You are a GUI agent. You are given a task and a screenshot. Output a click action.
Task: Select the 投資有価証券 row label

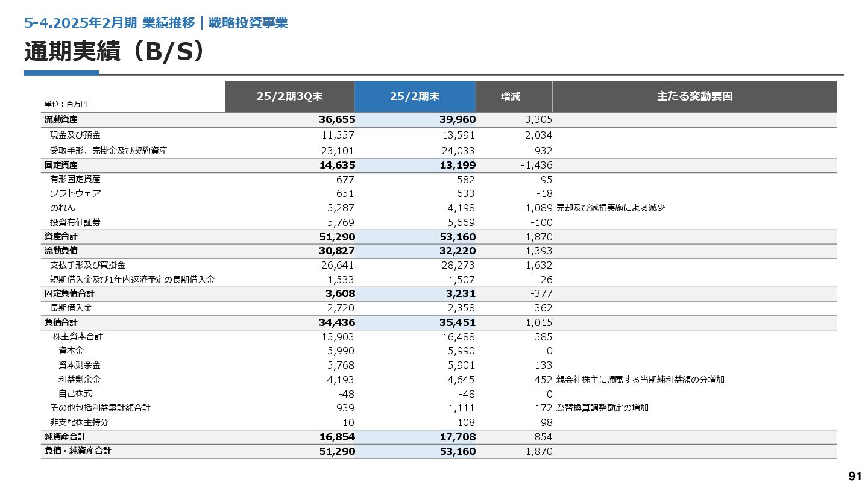75,222
